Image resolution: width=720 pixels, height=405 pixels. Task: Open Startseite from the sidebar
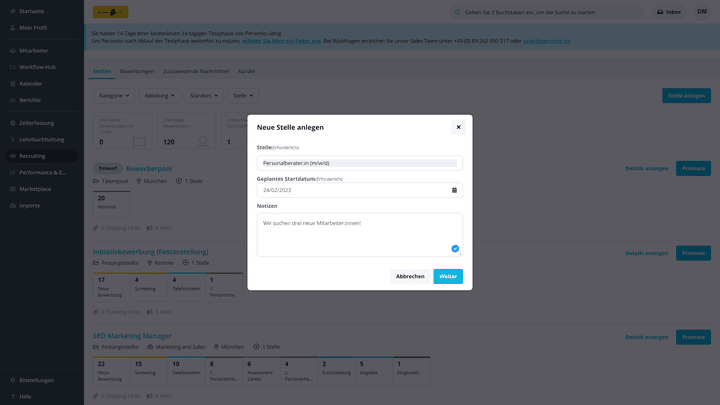(30, 12)
